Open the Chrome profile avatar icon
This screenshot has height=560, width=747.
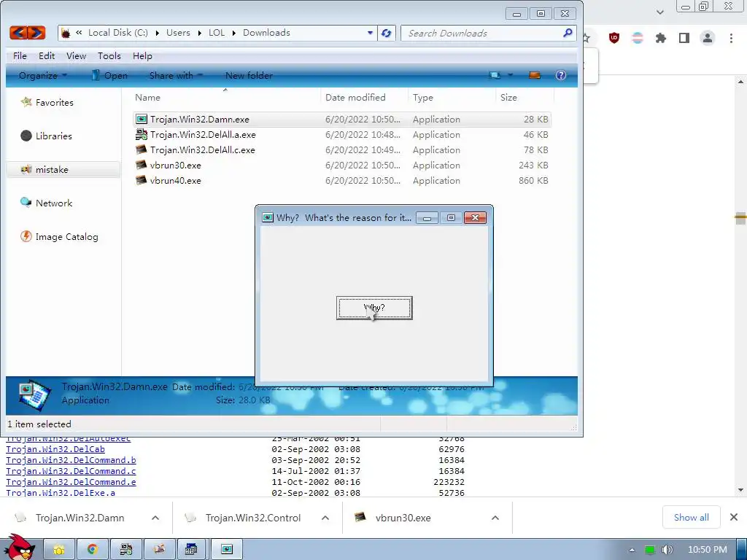tap(708, 38)
